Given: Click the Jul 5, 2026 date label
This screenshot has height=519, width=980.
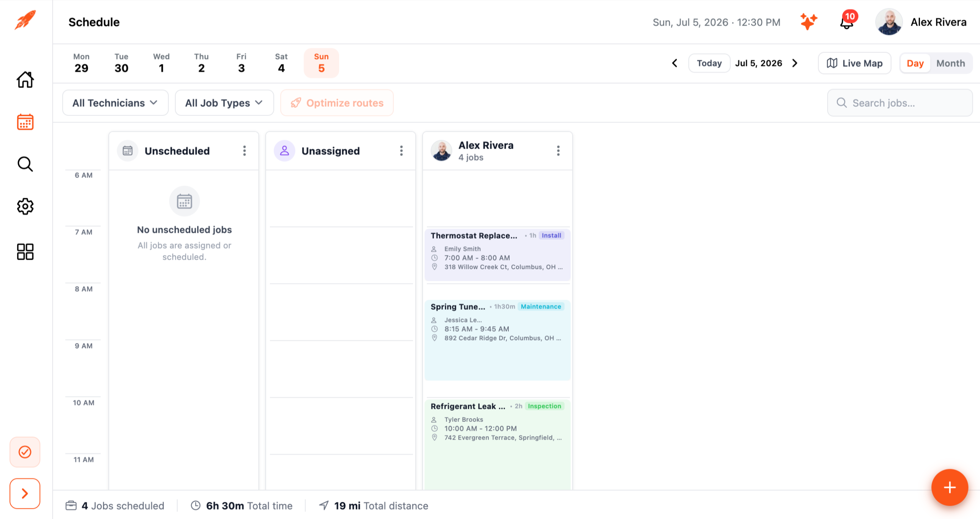Looking at the screenshot, I should coord(758,63).
